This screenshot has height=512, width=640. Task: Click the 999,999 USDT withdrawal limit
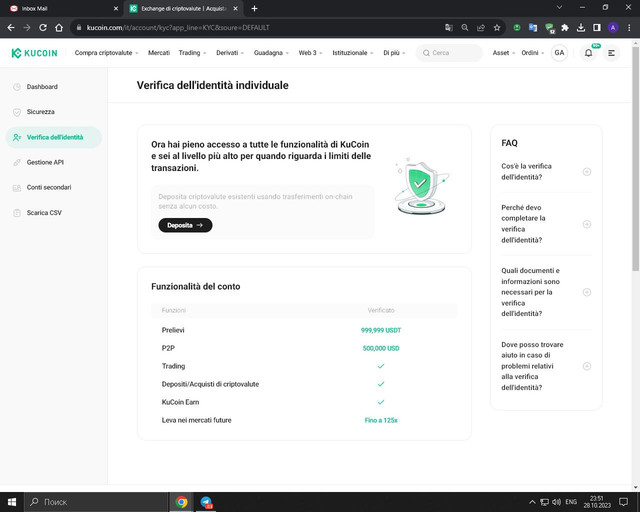pyautogui.click(x=381, y=330)
